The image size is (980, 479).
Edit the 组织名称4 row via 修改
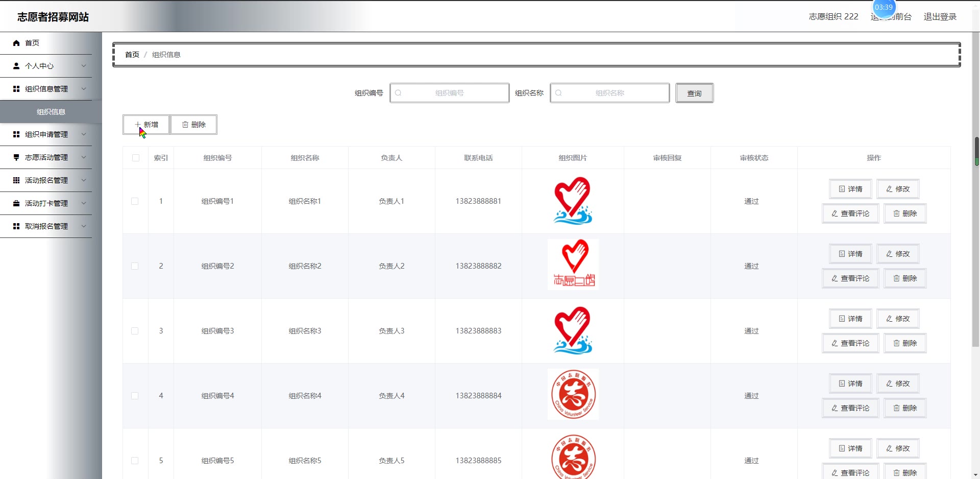pos(898,384)
